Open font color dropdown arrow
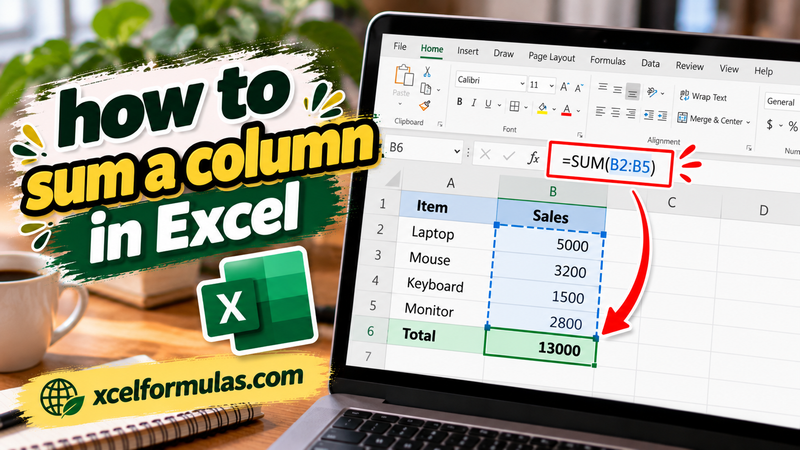Screen dimensions: 800x450 click(x=578, y=111)
